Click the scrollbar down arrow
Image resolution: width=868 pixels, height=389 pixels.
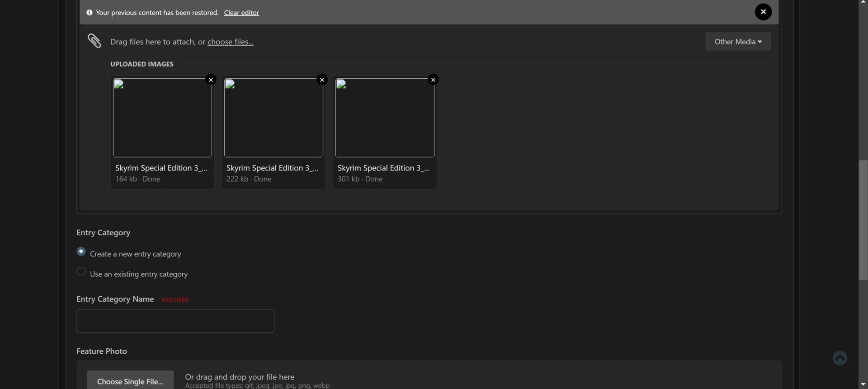click(863, 384)
